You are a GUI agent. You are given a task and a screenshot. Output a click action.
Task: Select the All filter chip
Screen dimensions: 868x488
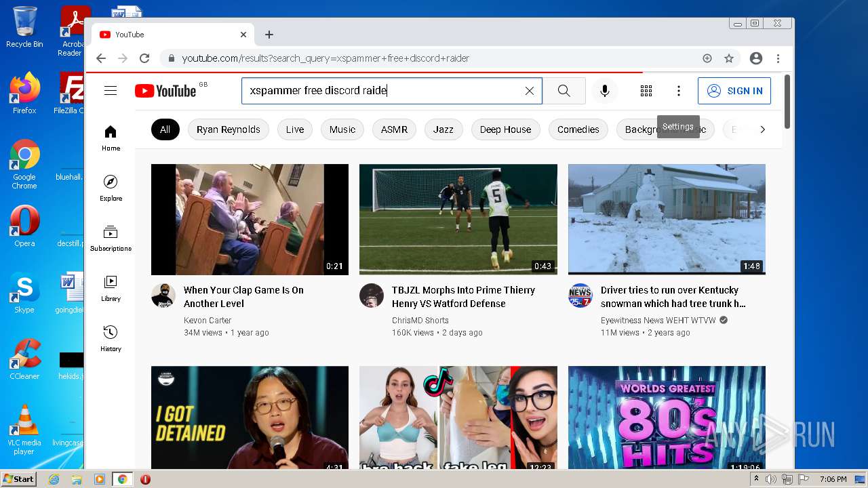click(165, 129)
